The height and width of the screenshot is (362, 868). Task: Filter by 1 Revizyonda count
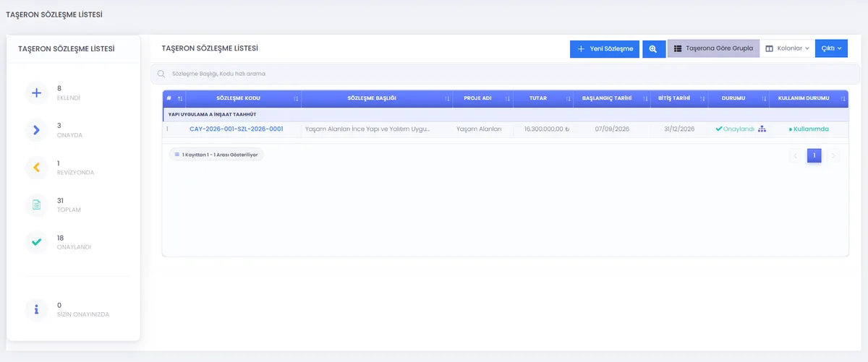[x=75, y=168]
